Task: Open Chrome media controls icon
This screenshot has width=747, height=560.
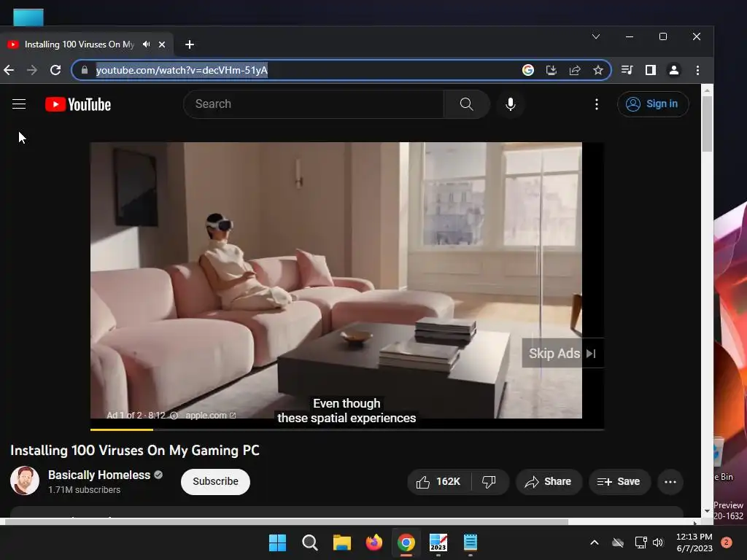Action: 627,71
